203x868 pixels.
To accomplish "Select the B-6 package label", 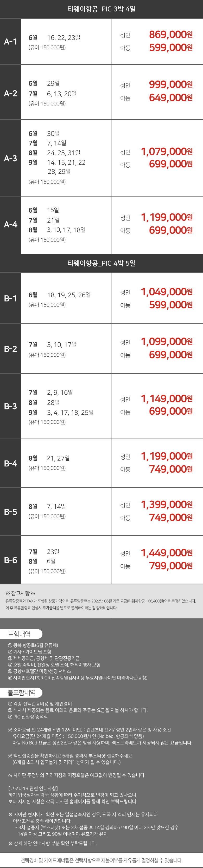I will [10, 560].
